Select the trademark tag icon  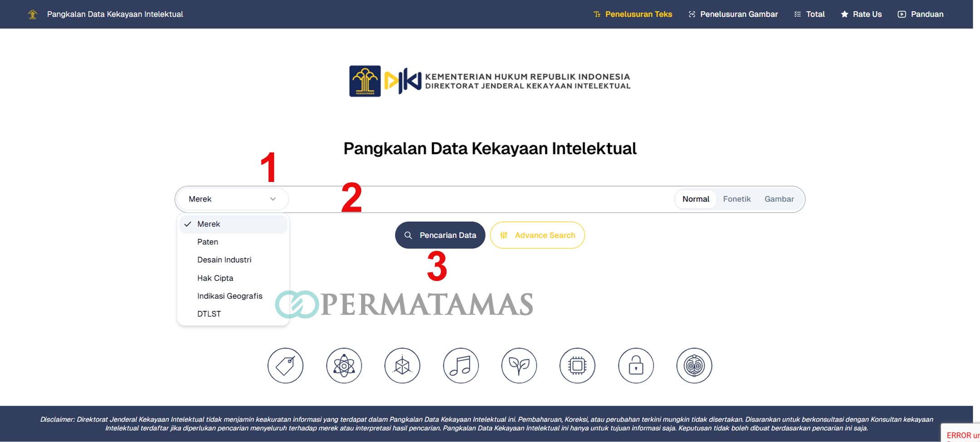click(x=285, y=366)
